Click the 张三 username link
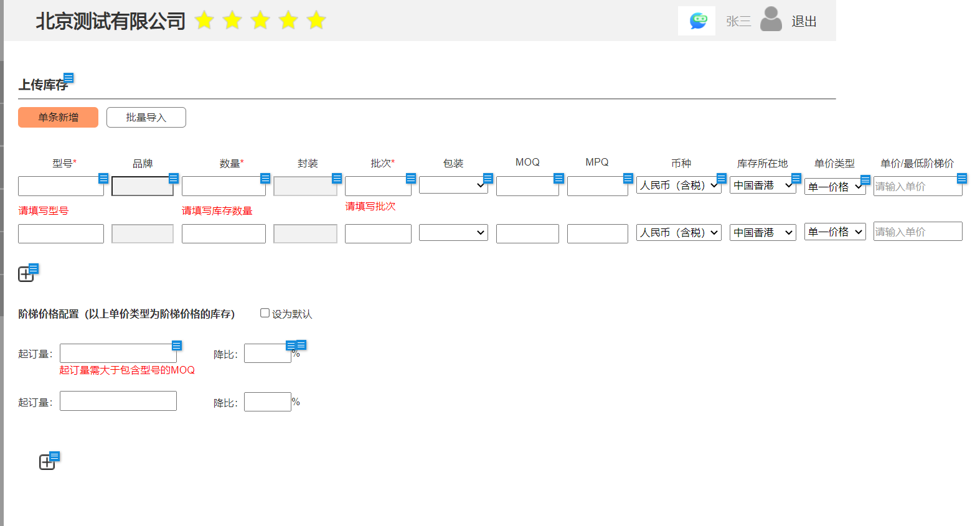The image size is (980, 526). pos(738,22)
